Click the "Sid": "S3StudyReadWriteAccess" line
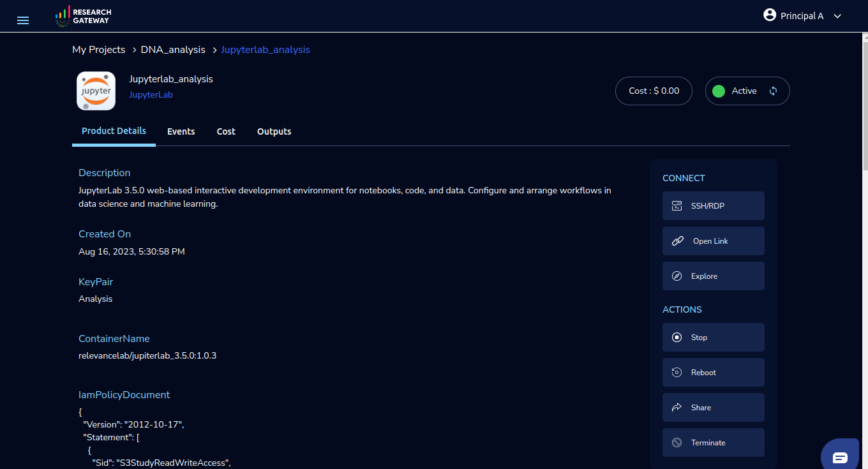 tap(161, 463)
